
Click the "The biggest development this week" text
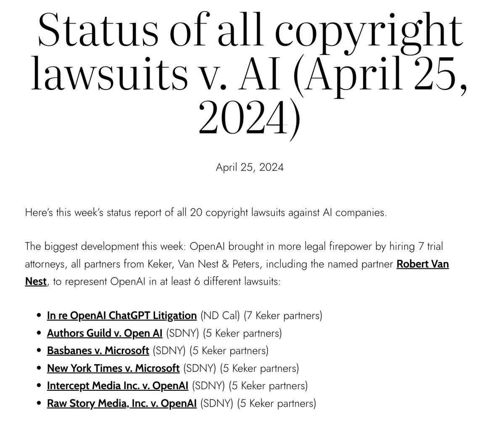(104, 246)
